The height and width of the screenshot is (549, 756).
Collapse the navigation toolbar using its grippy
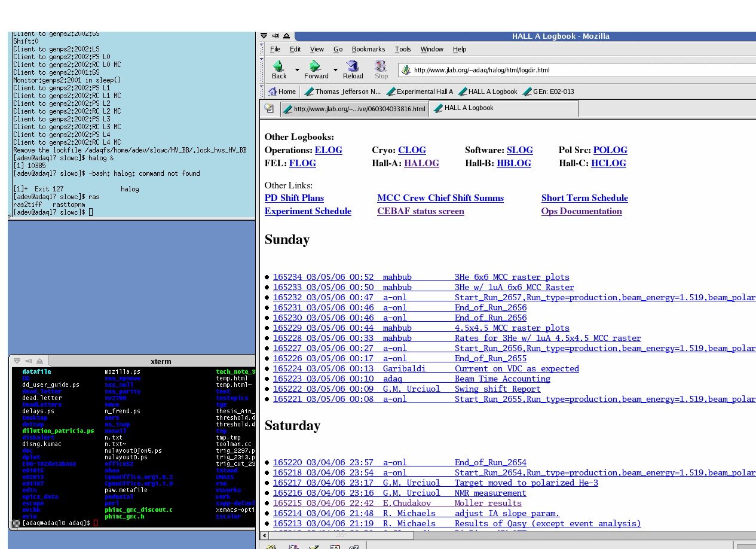click(262, 70)
